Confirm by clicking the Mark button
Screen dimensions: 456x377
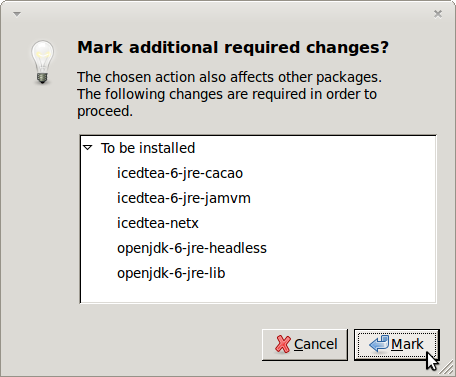(397, 345)
